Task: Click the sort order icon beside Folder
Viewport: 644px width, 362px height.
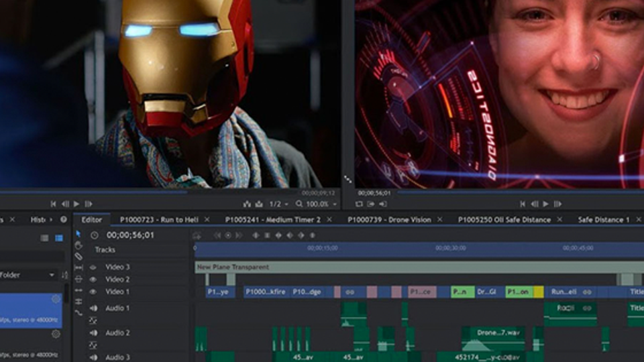Action: click(64, 275)
